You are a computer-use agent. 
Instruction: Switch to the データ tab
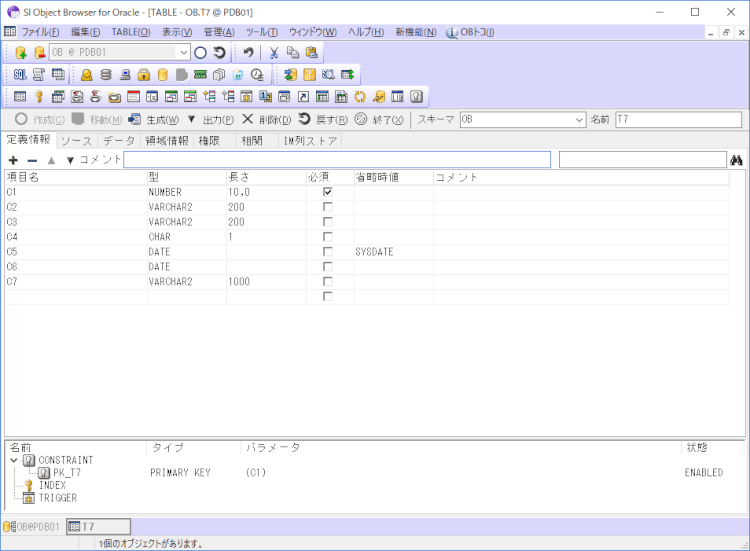tap(119, 141)
